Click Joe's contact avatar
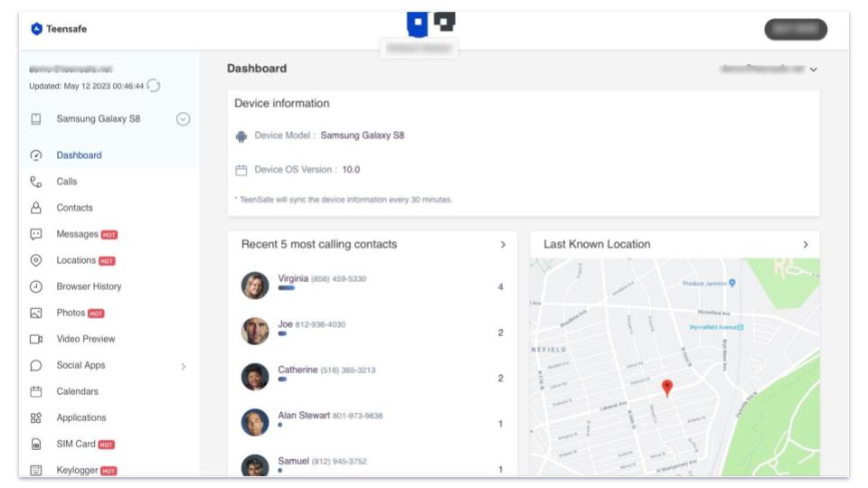Screen dimensions: 868x488 (255, 331)
